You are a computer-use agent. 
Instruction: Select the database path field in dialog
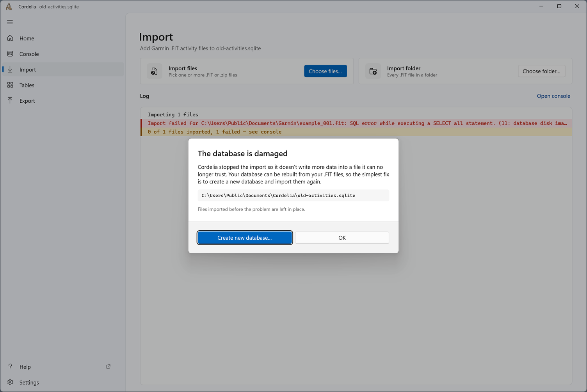click(x=293, y=195)
